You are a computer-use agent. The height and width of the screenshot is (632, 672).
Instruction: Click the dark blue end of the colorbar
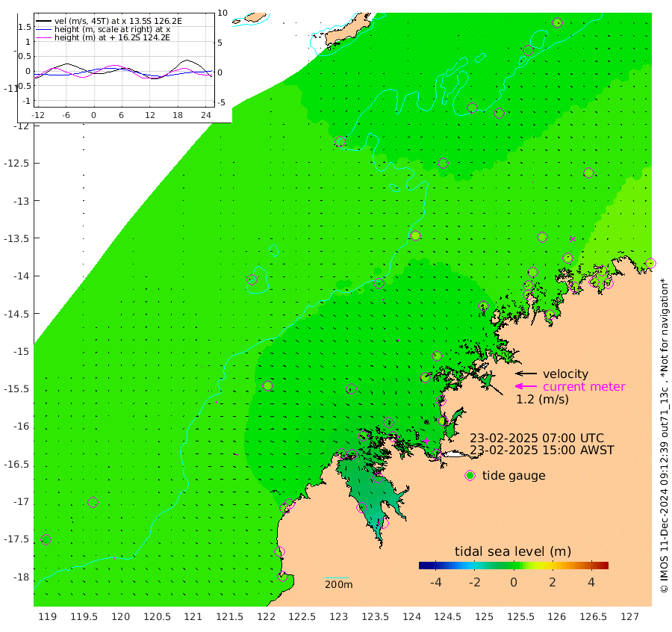(x=423, y=566)
